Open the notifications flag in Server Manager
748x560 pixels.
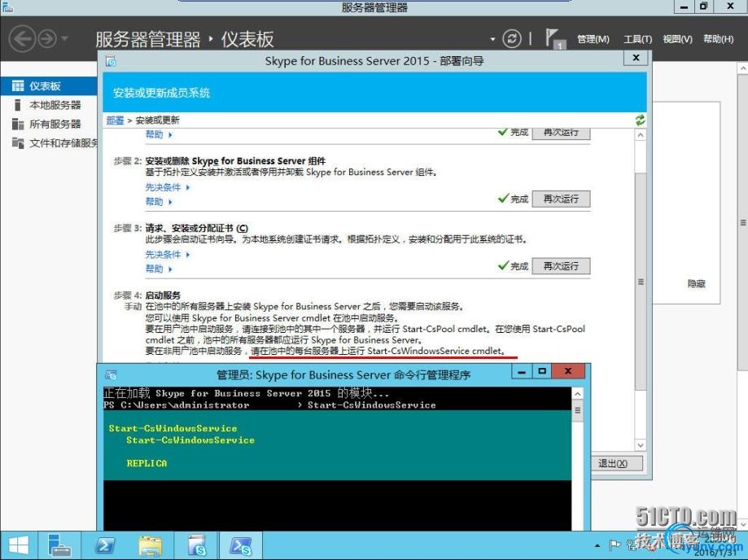pos(553,38)
